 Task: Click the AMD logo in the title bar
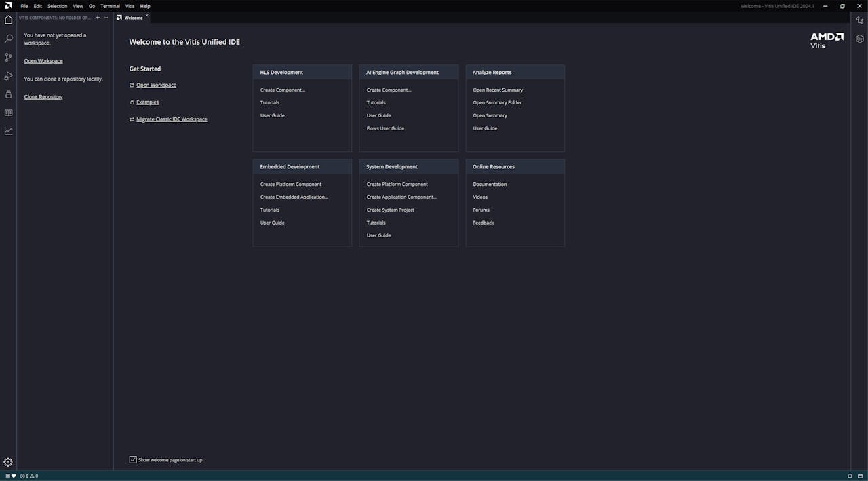point(8,6)
